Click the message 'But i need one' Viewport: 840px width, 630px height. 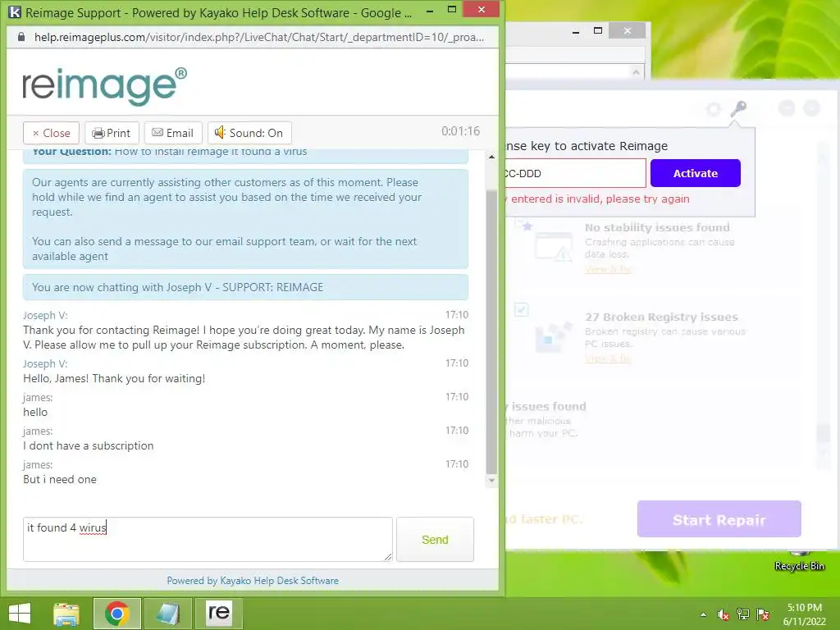[60, 479]
